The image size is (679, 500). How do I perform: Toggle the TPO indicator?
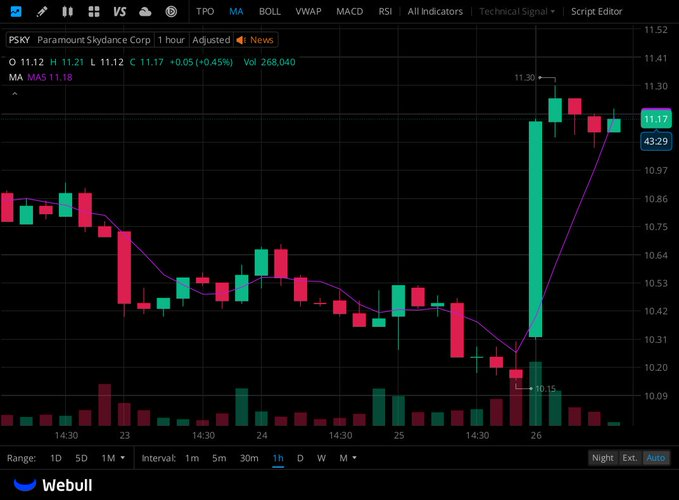205,11
